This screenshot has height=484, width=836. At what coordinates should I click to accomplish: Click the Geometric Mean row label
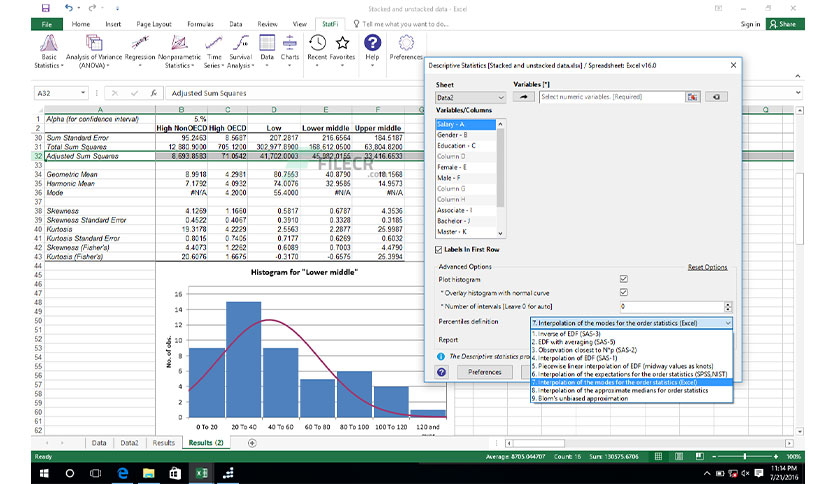(70, 174)
